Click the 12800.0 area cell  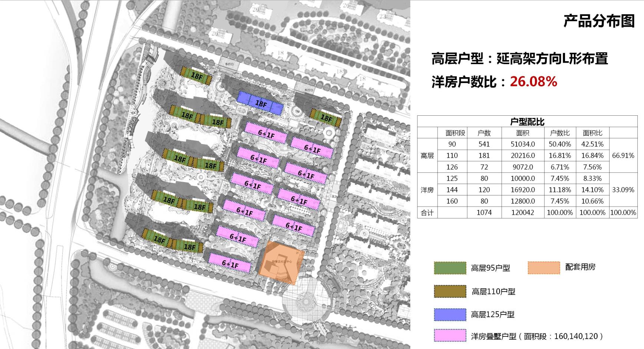coord(523,201)
